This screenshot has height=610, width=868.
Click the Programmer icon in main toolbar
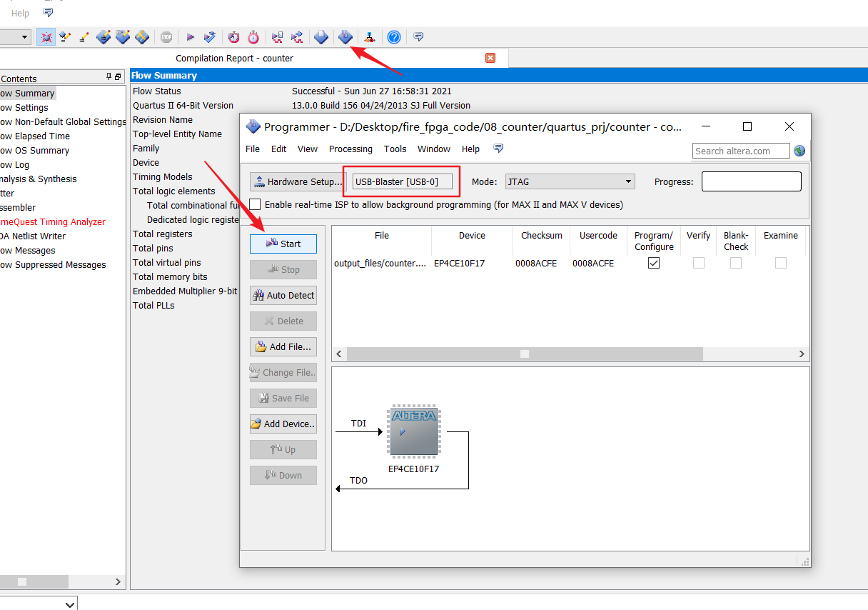click(345, 37)
